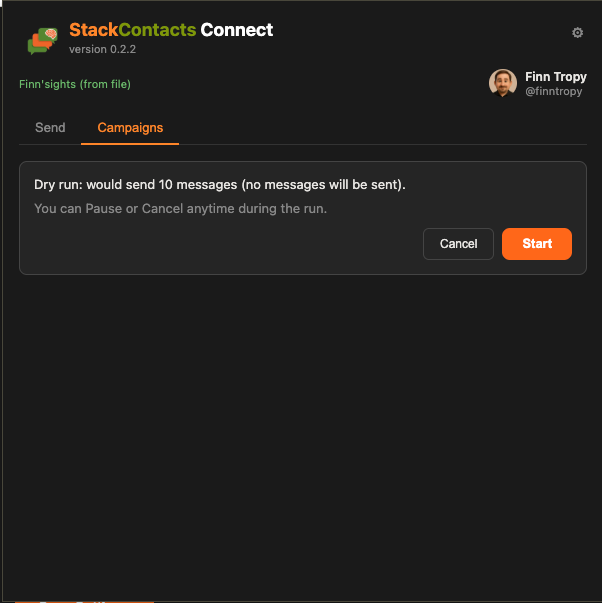
Task: Click the StackContacts chat bubbles logo
Action: (x=43, y=41)
